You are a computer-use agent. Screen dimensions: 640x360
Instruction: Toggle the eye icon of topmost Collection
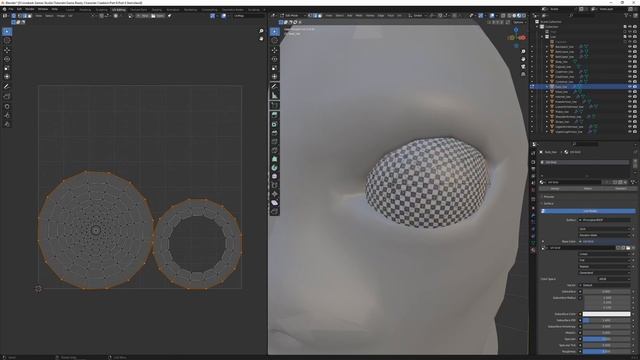[630, 27]
